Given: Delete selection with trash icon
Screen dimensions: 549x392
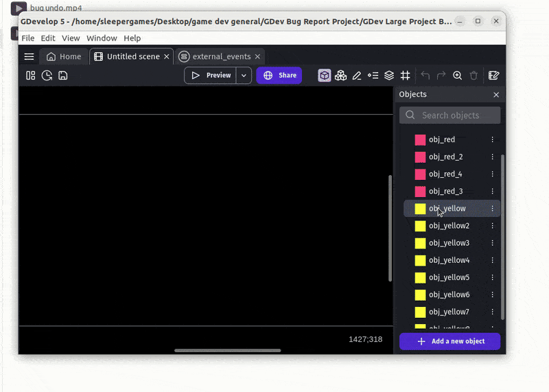Looking at the screenshot, I should (x=474, y=76).
